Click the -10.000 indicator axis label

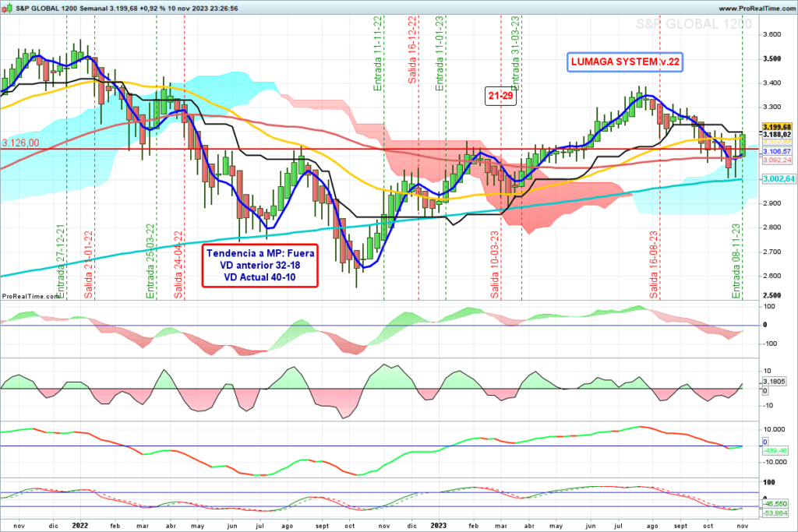click(x=774, y=463)
